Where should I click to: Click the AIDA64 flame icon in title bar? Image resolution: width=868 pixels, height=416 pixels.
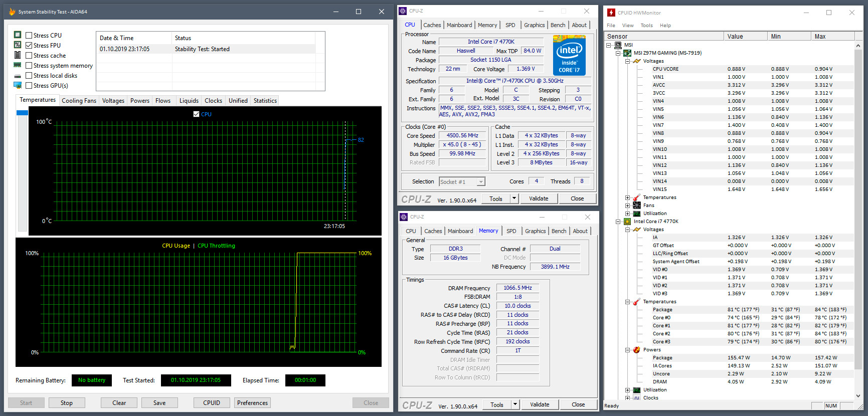[12, 12]
